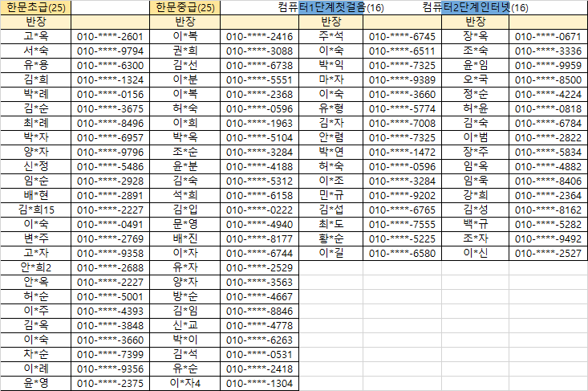Select the name cell 권*희
588x391 pixels.
[x=185, y=51]
